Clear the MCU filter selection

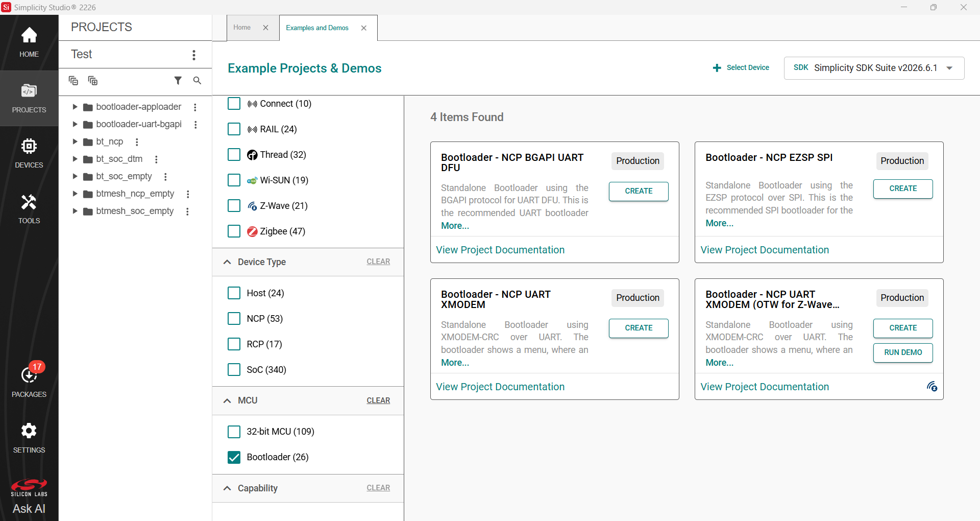(x=378, y=400)
